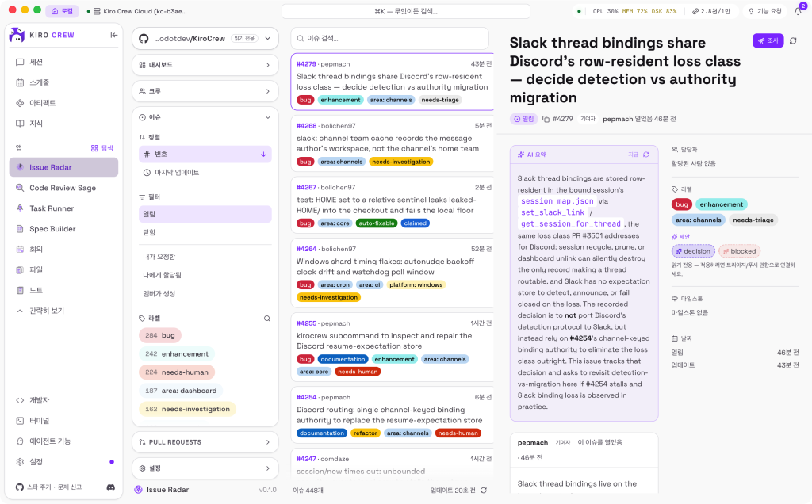The image size is (812, 504).
Task: Open the KiroCrew repository dropdown
Action: click(205, 38)
